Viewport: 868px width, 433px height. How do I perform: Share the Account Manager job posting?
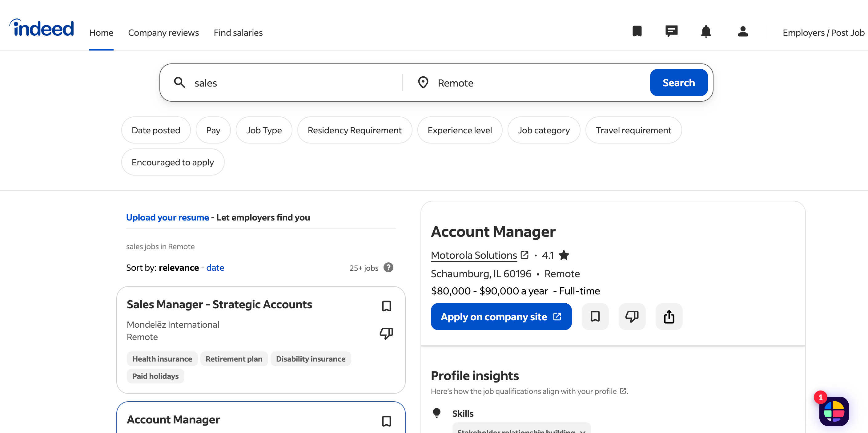tap(669, 317)
